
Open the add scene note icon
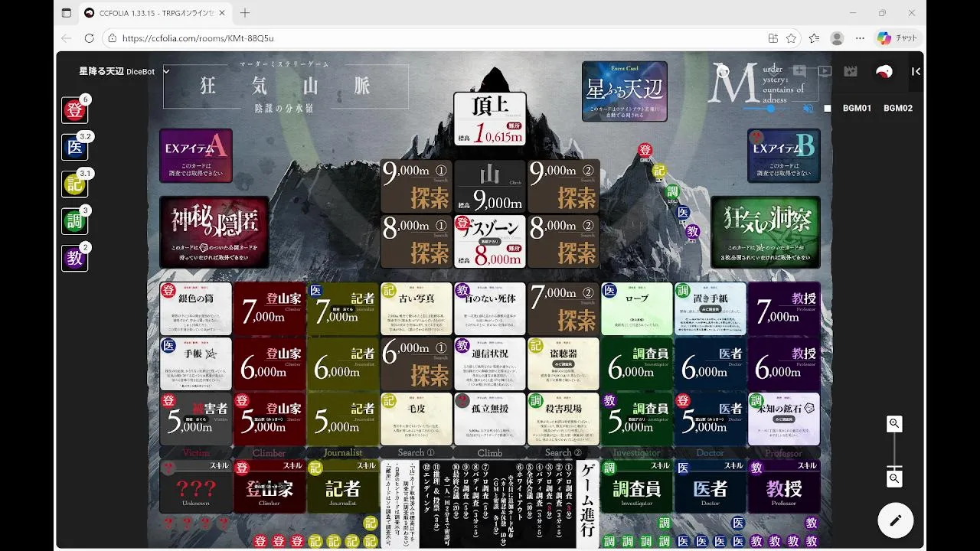pos(799,71)
